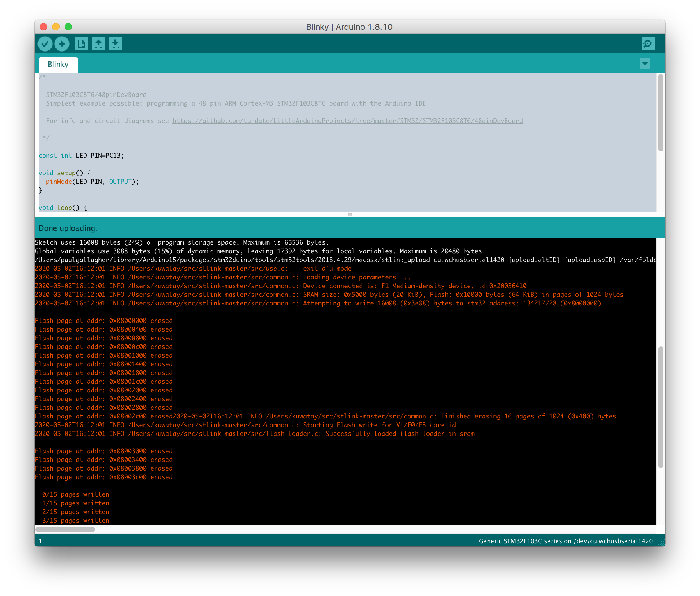The height and width of the screenshot is (596, 700).
Task: Click the green zoom window button
Action: pyautogui.click(x=68, y=27)
